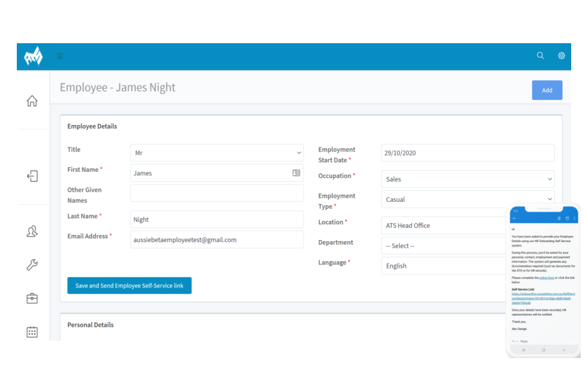Open the settings gear icon in the header
588x384 pixels.
tap(561, 56)
